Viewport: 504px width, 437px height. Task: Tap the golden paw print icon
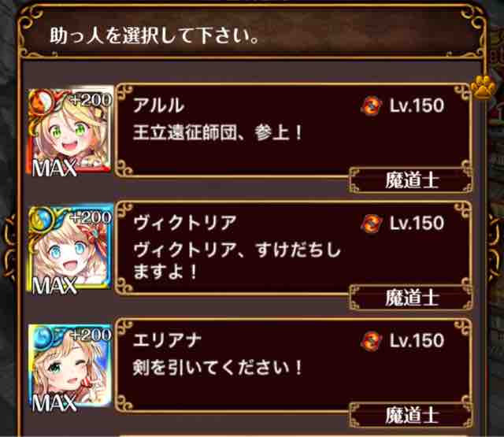[x=484, y=87]
